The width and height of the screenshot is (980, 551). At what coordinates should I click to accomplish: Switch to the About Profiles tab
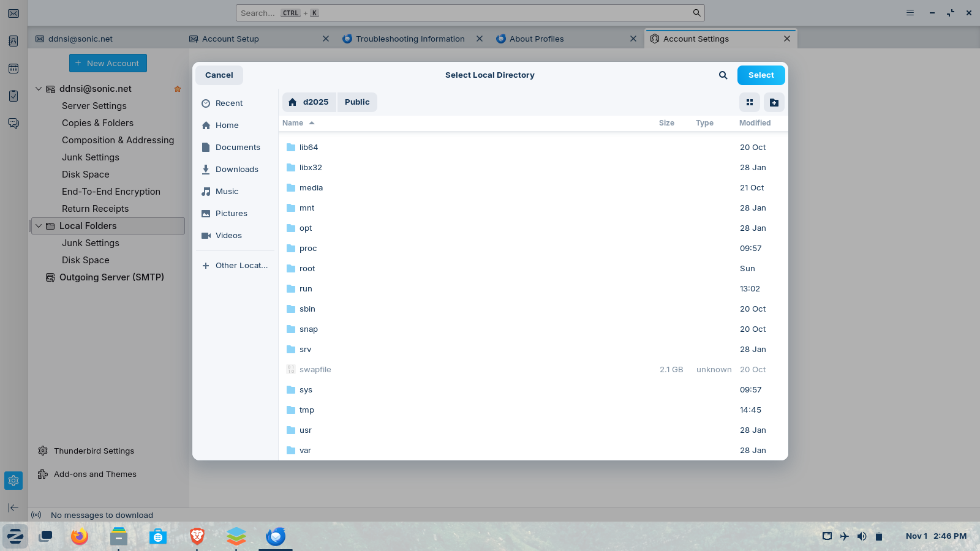click(536, 39)
